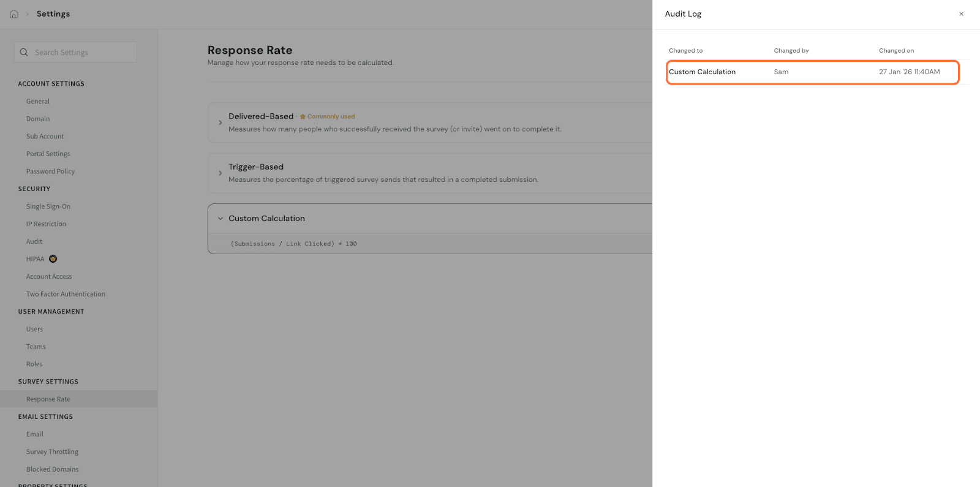
Task: Click the search magnifier icon
Action: [24, 53]
